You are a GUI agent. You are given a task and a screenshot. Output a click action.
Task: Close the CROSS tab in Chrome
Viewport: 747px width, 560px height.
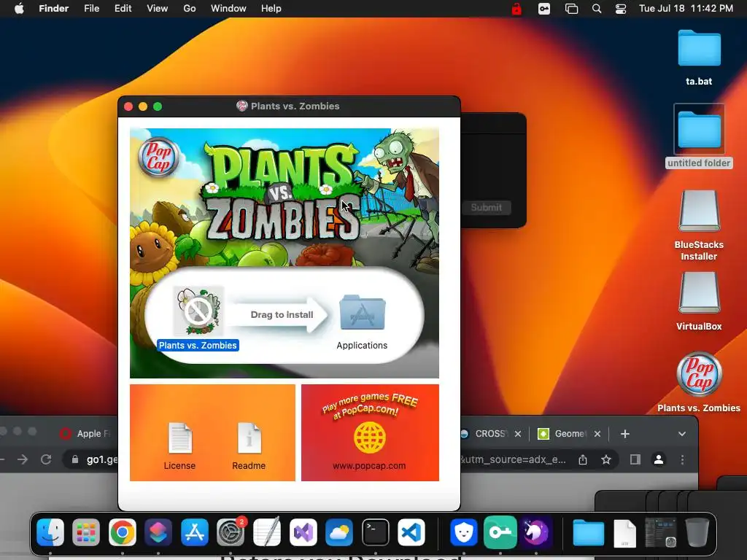tap(518, 433)
